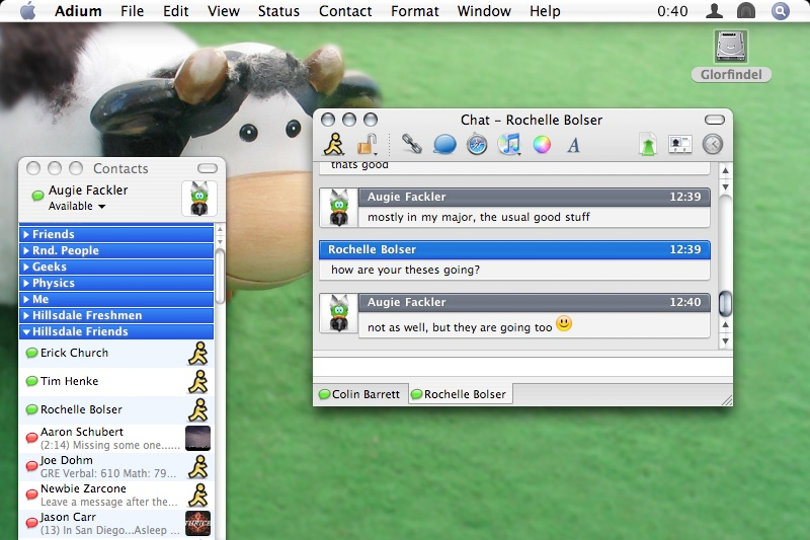Click the chat transcript scrollbar thumb
The width and height of the screenshot is (810, 540).
click(725, 304)
